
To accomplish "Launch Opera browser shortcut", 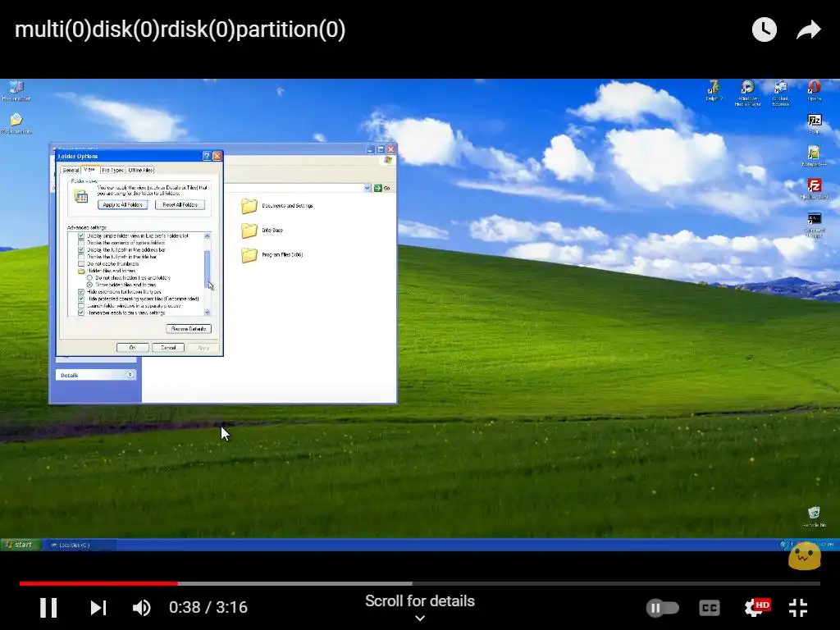I will point(815,90).
